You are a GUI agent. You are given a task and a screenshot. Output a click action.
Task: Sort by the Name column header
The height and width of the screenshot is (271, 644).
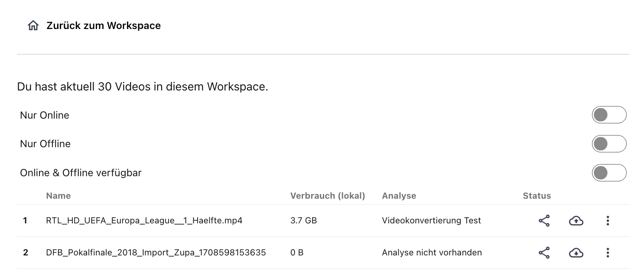[58, 196]
